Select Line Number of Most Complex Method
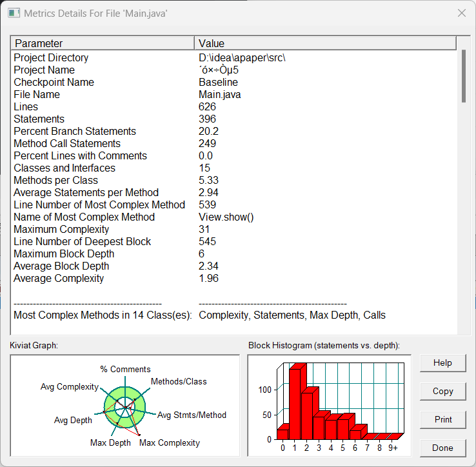Image resolution: width=476 pixels, height=467 pixels. pyautogui.click(x=233, y=204)
